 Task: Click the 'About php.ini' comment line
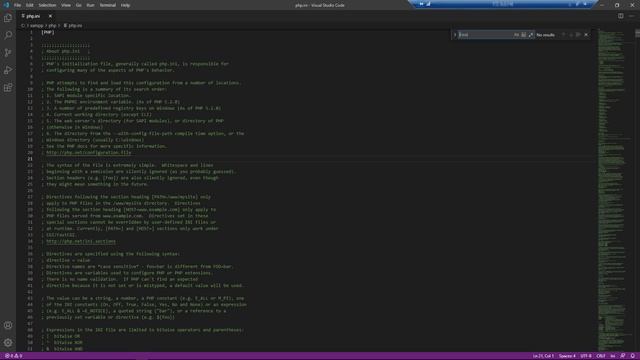(x=65, y=51)
